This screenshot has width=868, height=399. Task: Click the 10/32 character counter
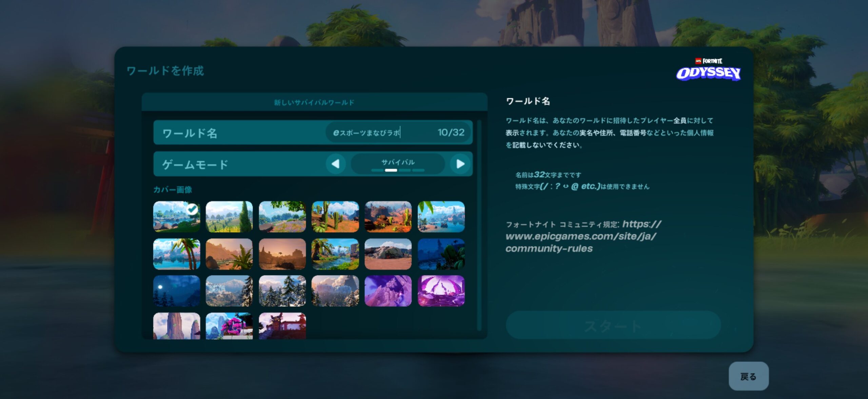click(451, 133)
